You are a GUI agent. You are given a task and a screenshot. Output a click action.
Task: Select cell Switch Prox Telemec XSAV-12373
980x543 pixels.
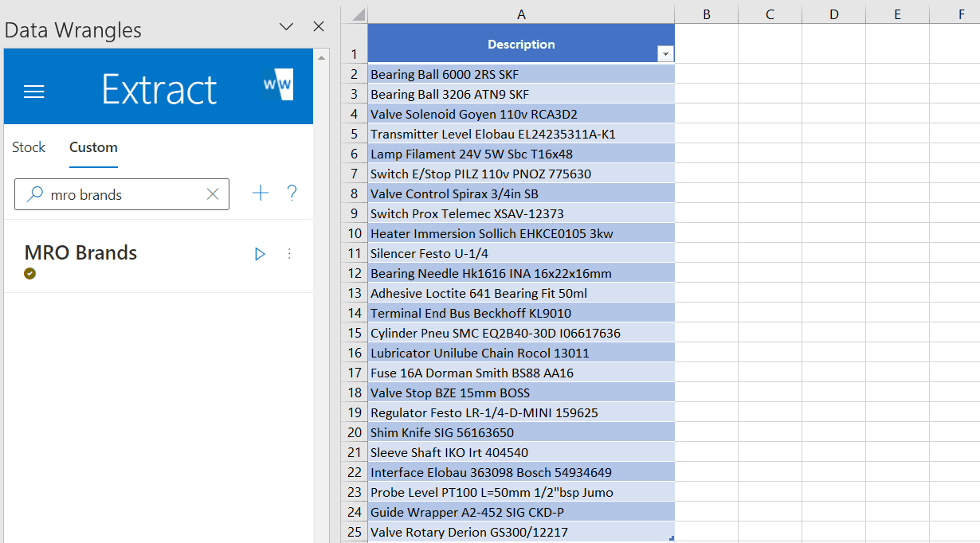(521, 213)
